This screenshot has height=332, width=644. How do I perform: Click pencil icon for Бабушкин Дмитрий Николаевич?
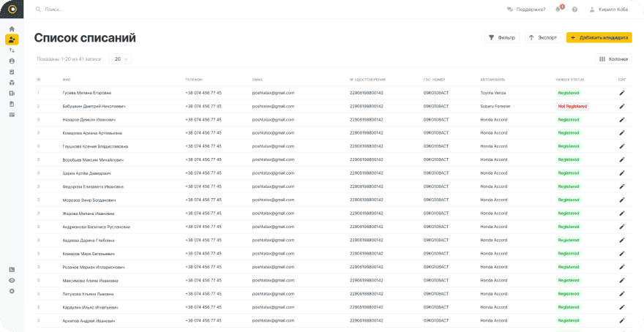pyautogui.click(x=622, y=106)
